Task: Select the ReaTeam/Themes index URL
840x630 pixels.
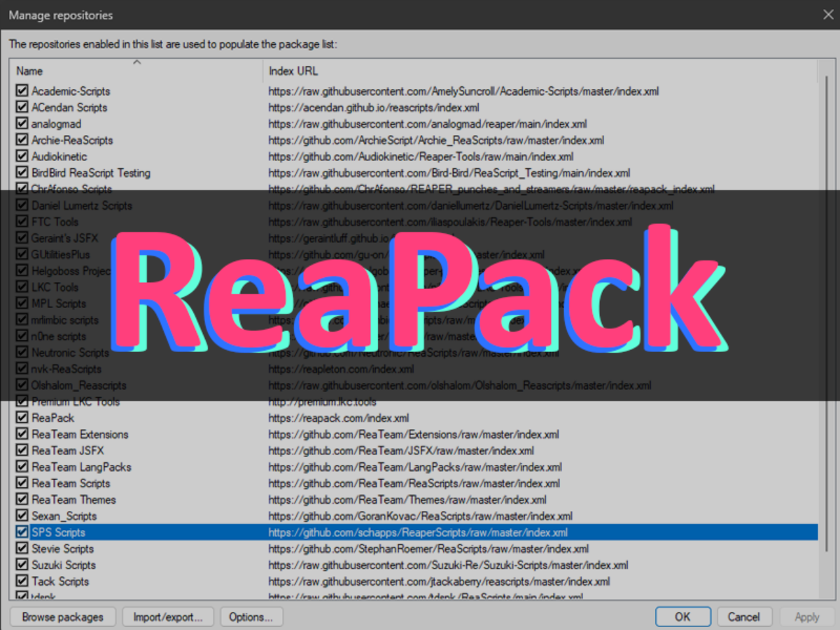Action: pyautogui.click(x=407, y=500)
